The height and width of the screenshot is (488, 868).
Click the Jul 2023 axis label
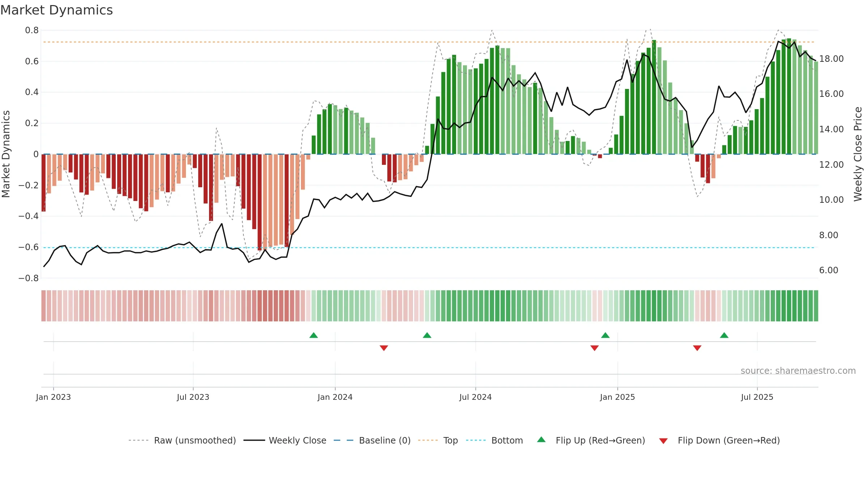(x=193, y=397)
